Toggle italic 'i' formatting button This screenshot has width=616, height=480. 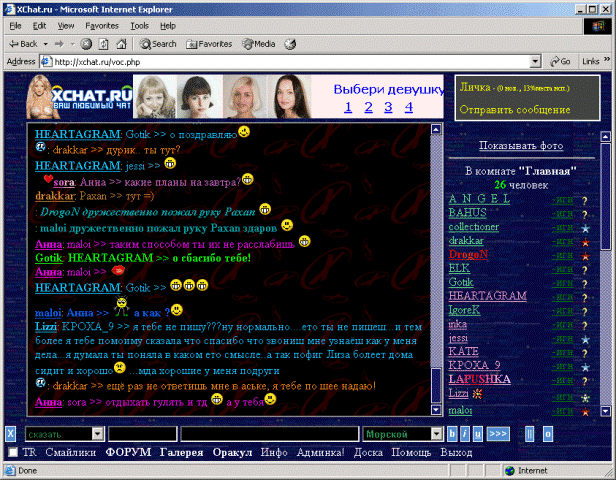465,434
